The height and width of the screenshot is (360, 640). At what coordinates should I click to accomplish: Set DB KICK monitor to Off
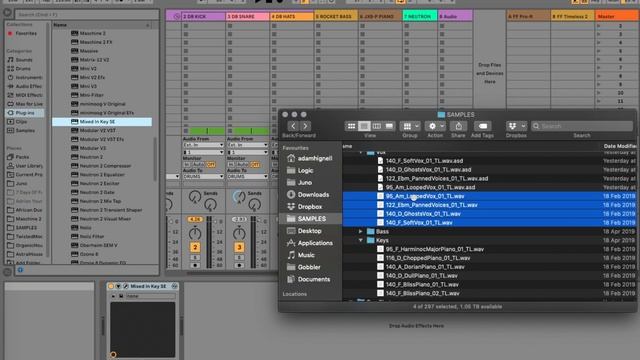211,164
